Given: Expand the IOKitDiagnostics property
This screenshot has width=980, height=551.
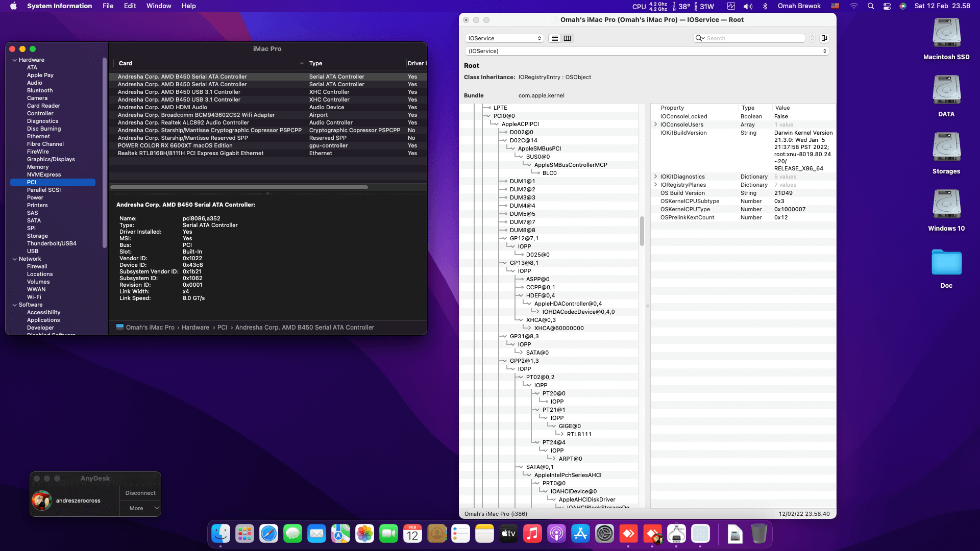Looking at the screenshot, I should [x=655, y=177].
